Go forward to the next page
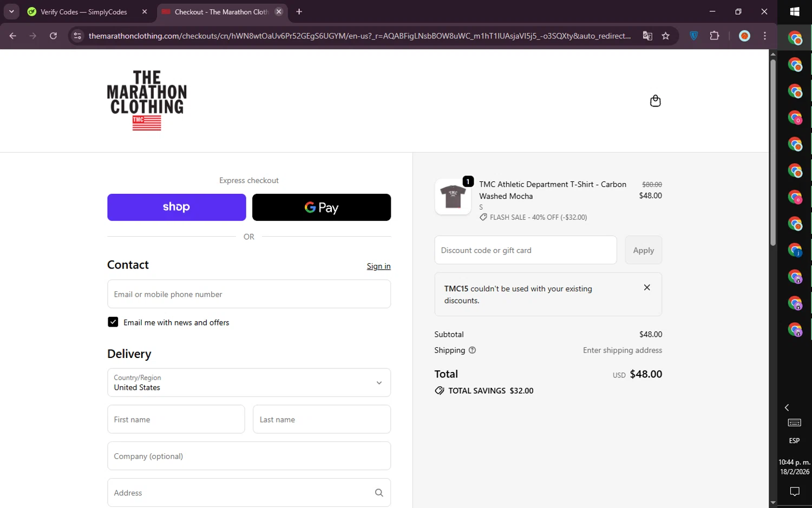Screen dimensions: 812x508 click(33, 36)
